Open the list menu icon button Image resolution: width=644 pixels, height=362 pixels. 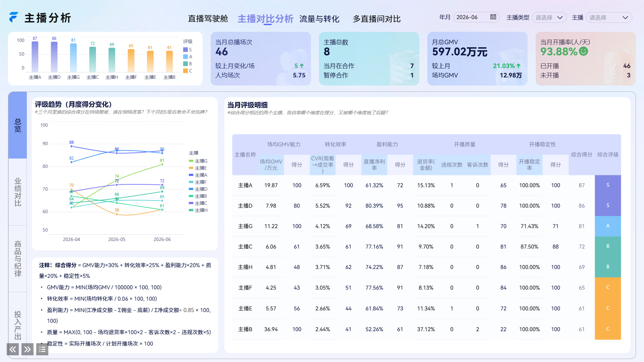42,350
